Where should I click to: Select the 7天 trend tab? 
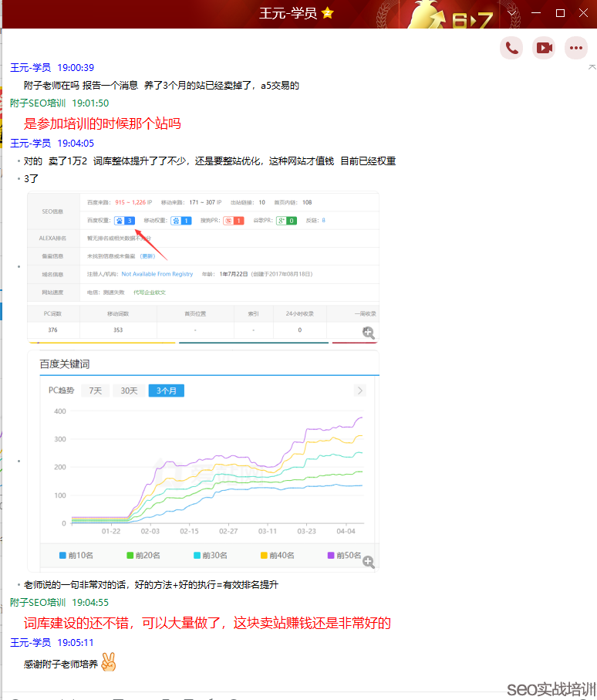tap(95, 391)
